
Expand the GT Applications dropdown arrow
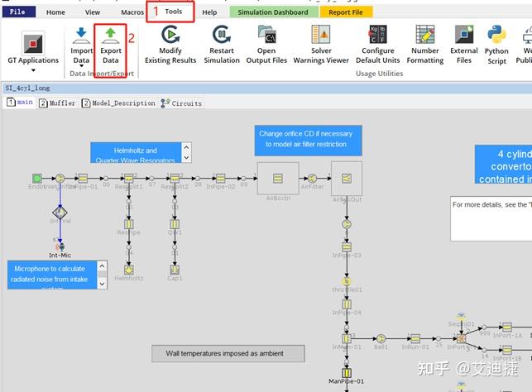(x=33, y=70)
